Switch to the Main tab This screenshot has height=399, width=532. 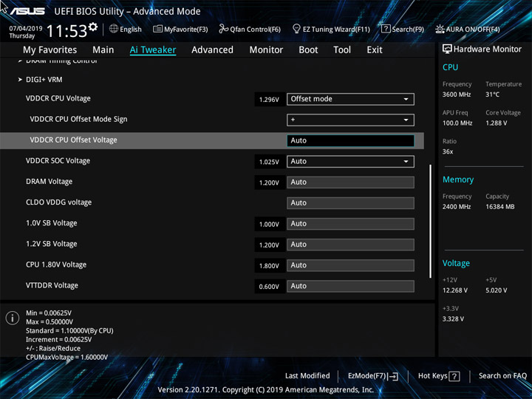(103, 50)
